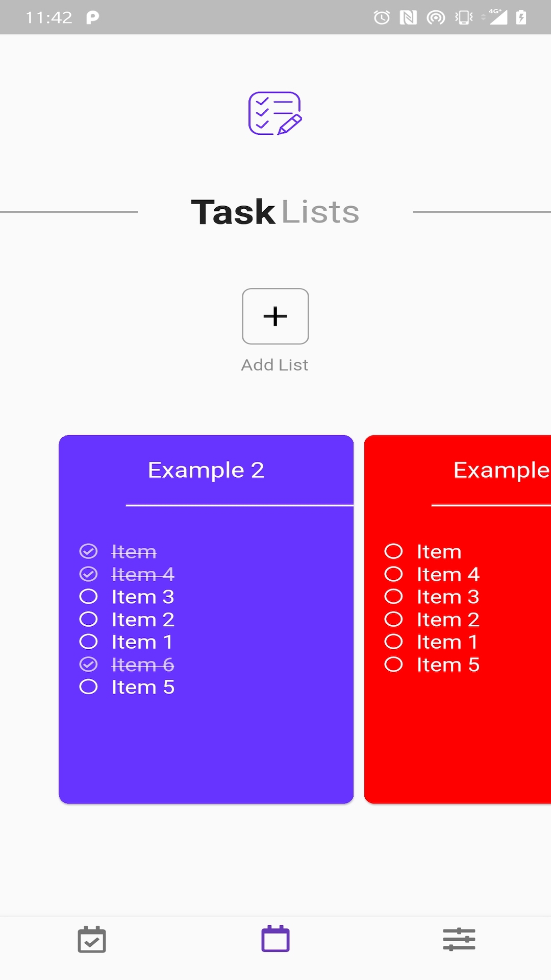
Task: Uncheck the completed Item 4 in Example 2
Action: [88, 574]
